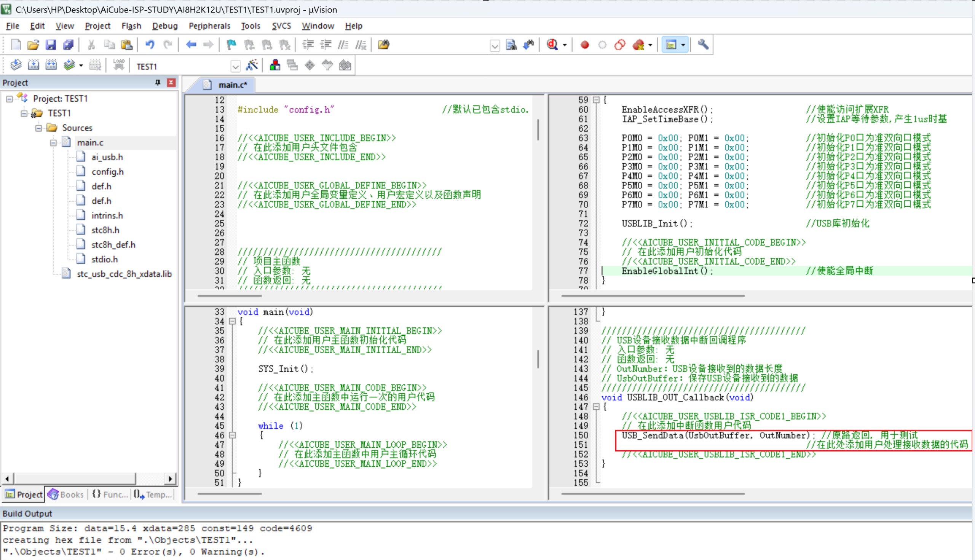The width and height of the screenshot is (975, 560).
Task: Click Insert Breakpoint red circle icon
Action: pyautogui.click(x=585, y=45)
